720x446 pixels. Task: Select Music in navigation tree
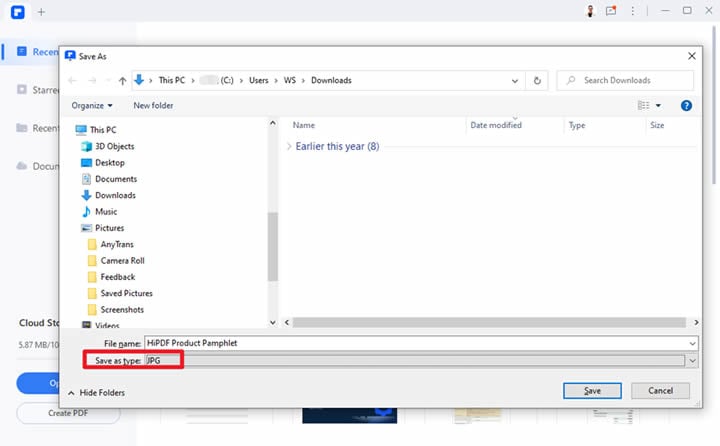100,212
